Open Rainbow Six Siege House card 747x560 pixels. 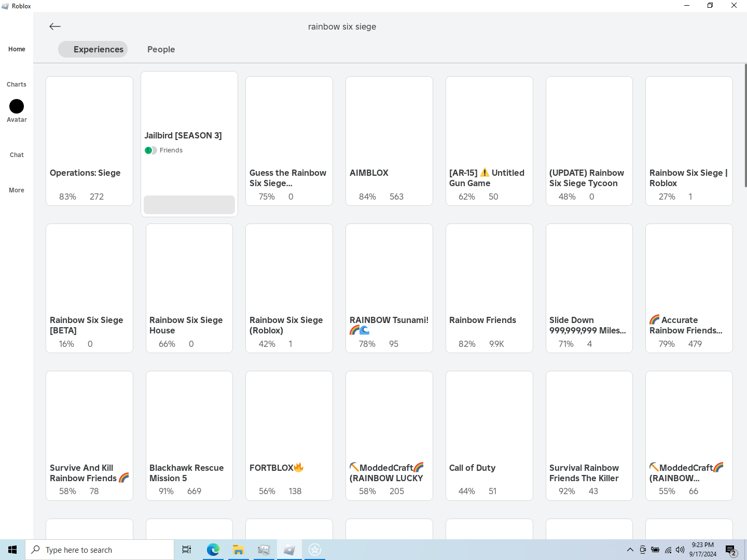[189, 288]
